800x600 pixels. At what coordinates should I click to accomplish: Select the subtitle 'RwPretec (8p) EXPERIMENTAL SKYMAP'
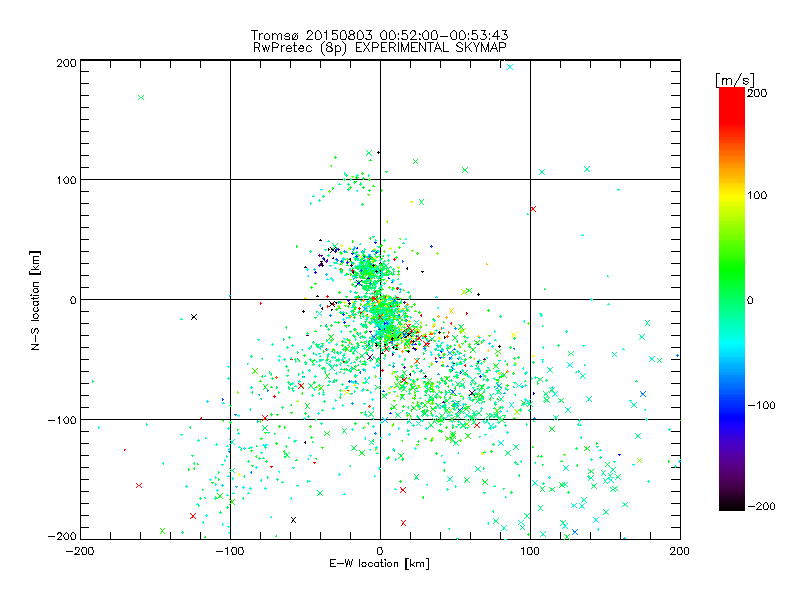(379, 47)
